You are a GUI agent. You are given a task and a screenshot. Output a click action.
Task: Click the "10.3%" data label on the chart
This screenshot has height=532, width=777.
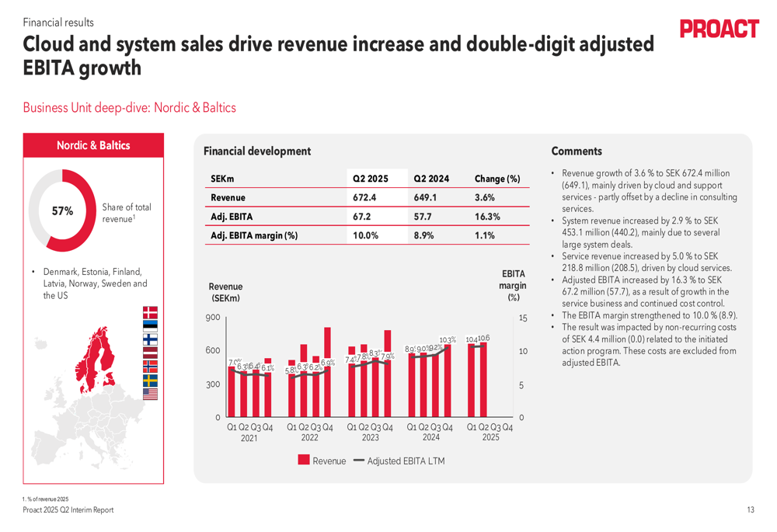pos(448,340)
